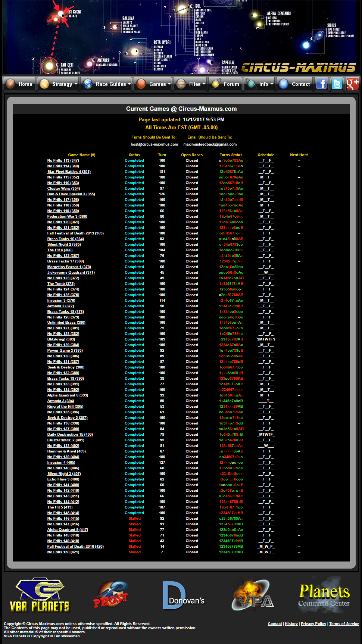Open Daily Destruction 15 (400) link
This screenshot has width=362, height=644.
[70, 435]
